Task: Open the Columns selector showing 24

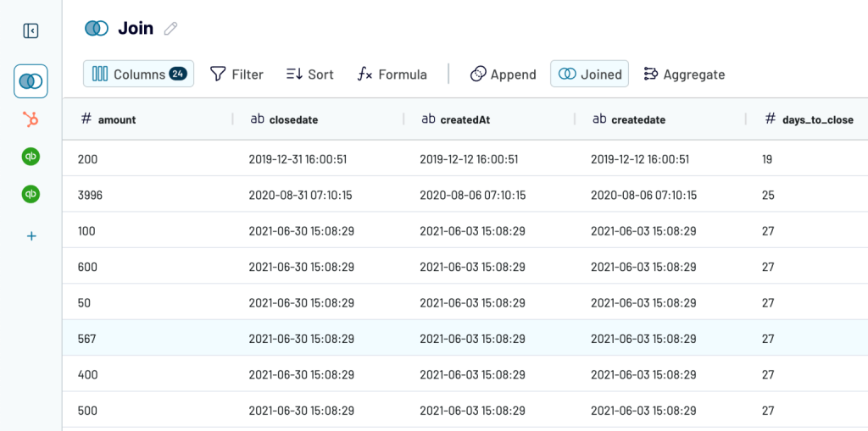Action: (138, 74)
